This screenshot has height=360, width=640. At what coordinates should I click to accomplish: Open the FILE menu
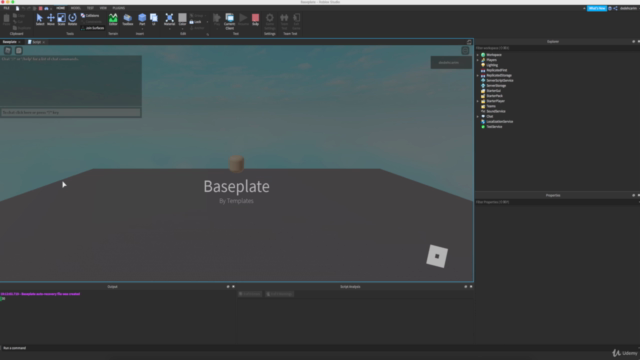(7, 8)
